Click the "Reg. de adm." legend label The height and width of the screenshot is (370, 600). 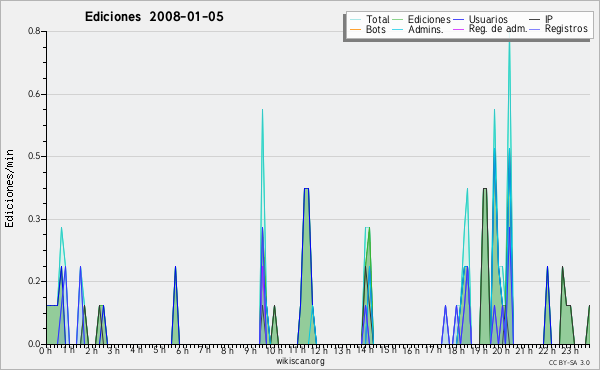tap(498, 29)
